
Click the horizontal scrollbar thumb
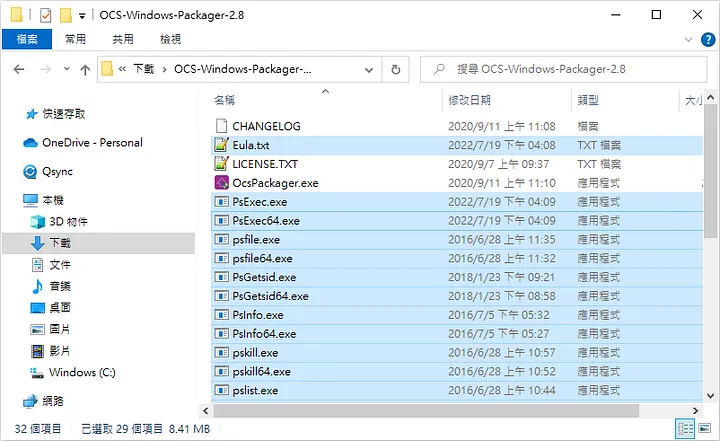426,411
